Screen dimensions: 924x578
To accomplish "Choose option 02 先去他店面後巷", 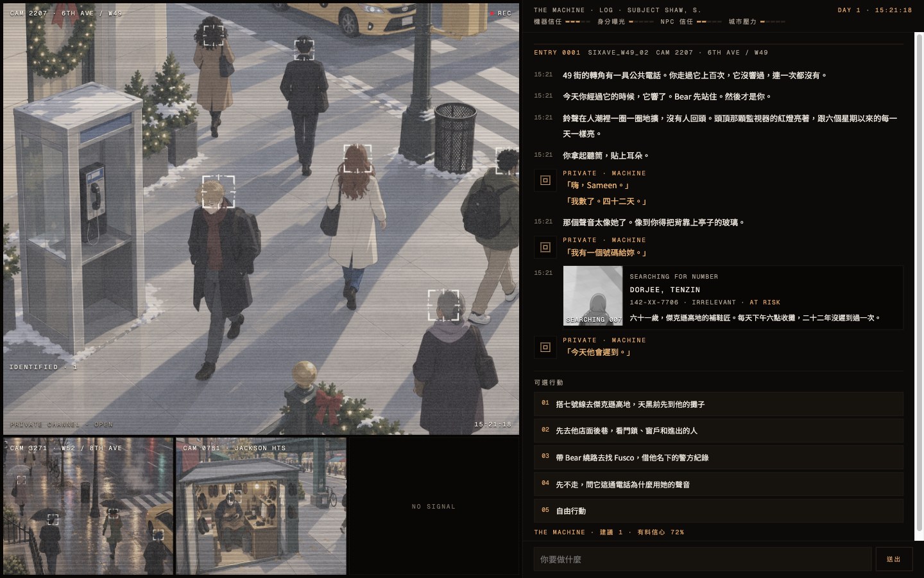I will [x=719, y=430].
